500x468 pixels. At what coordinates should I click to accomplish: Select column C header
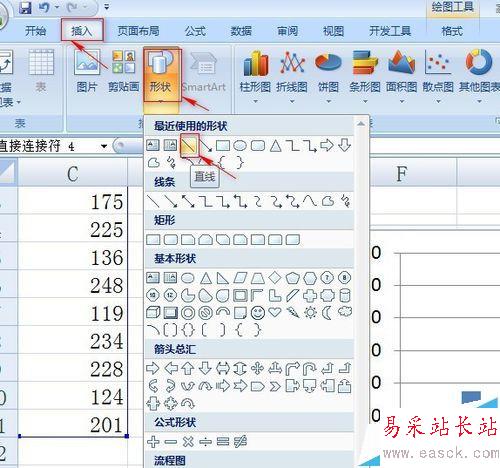(x=72, y=173)
